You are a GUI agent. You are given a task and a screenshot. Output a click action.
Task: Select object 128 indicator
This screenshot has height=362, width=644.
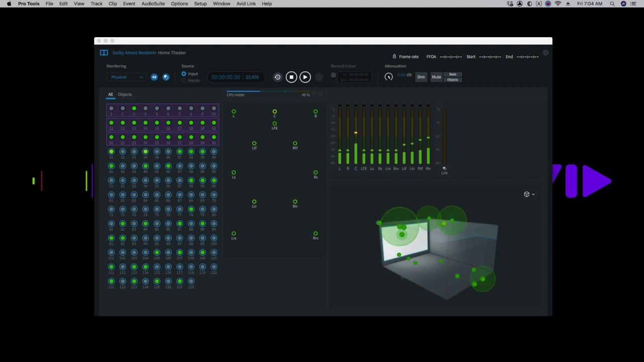[x=191, y=282]
